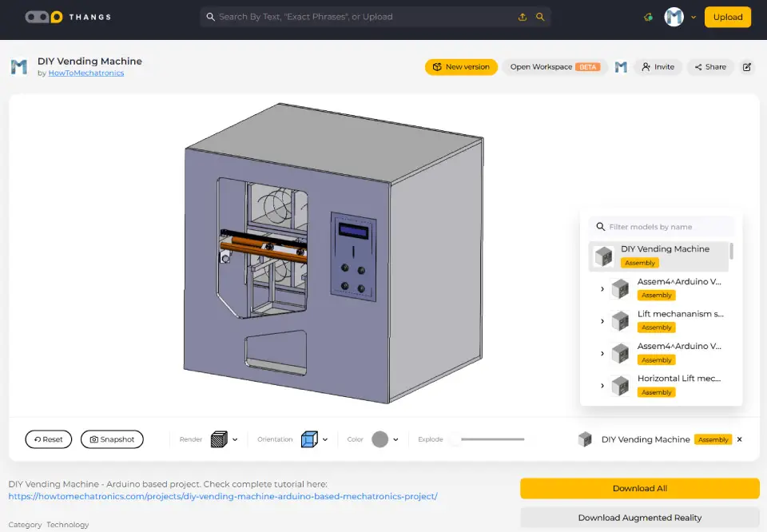Open the Color dropdown arrow
Screen dimensions: 767x532
[395, 439]
